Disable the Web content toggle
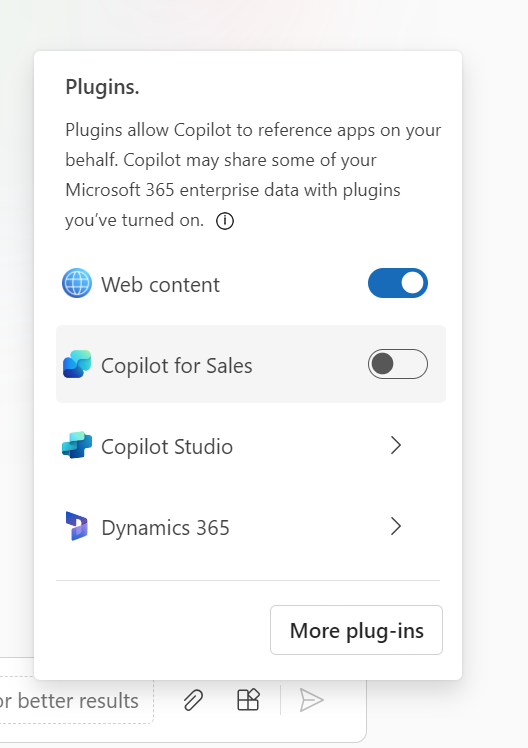The image size is (528, 748). [398, 283]
